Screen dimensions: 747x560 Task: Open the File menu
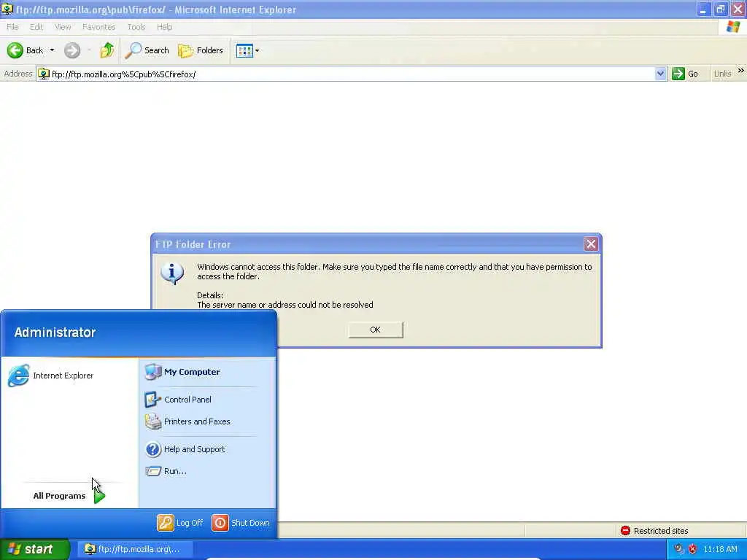point(12,27)
